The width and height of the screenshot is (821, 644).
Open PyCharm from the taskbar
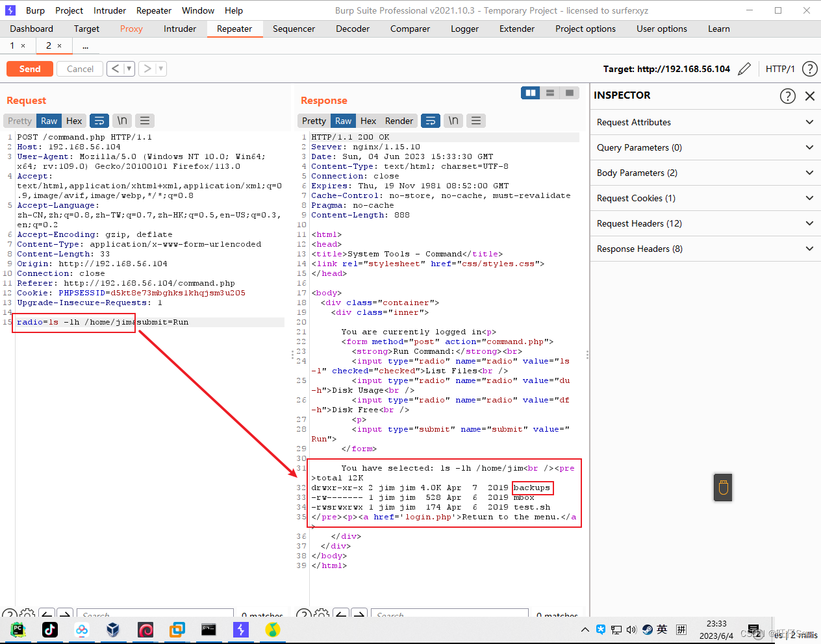(x=18, y=630)
